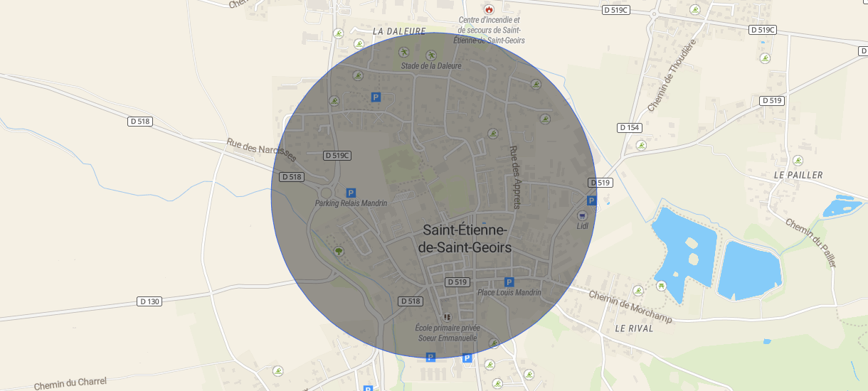Click the parking icon below D 519 marker
The width and height of the screenshot is (868, 391).
[x=591, y=200]
